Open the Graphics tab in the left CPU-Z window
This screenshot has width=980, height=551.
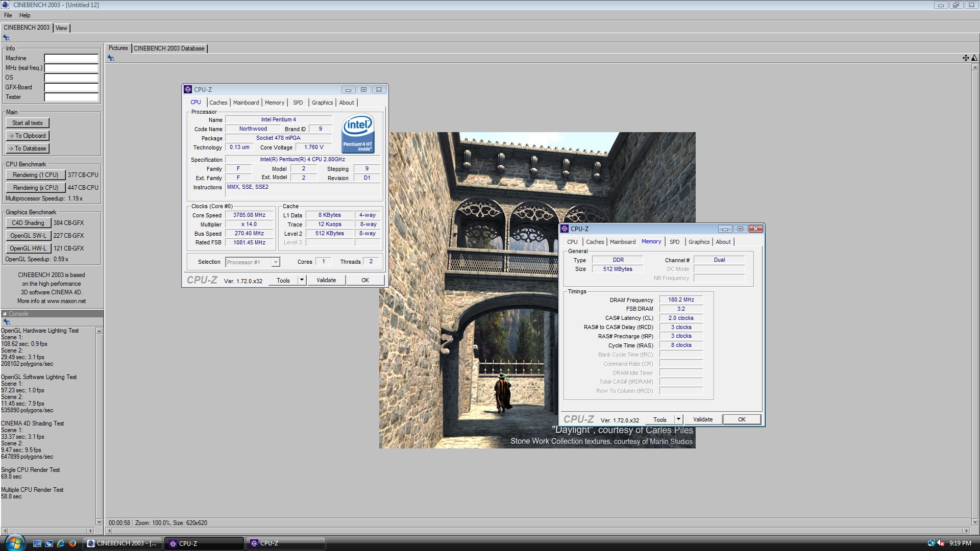[323, 103]
